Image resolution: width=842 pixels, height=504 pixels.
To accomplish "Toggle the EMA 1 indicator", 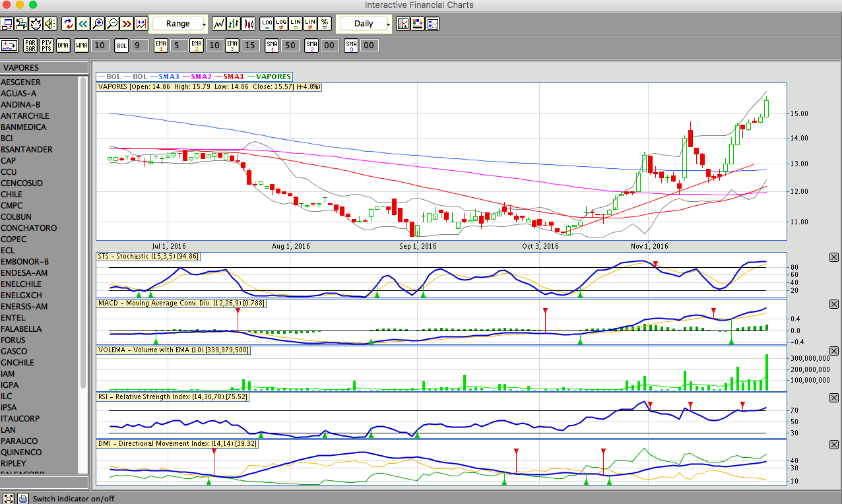I will point(161,46).
